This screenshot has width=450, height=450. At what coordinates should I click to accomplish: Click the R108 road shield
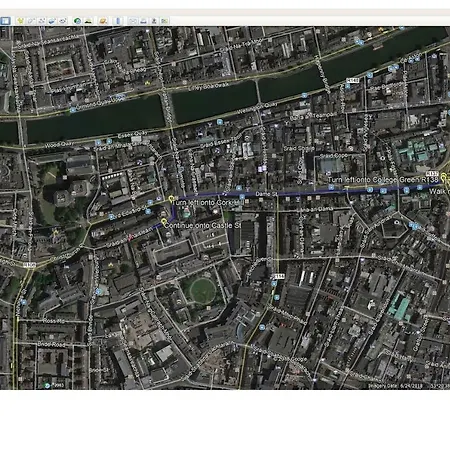tap(29, 265)
